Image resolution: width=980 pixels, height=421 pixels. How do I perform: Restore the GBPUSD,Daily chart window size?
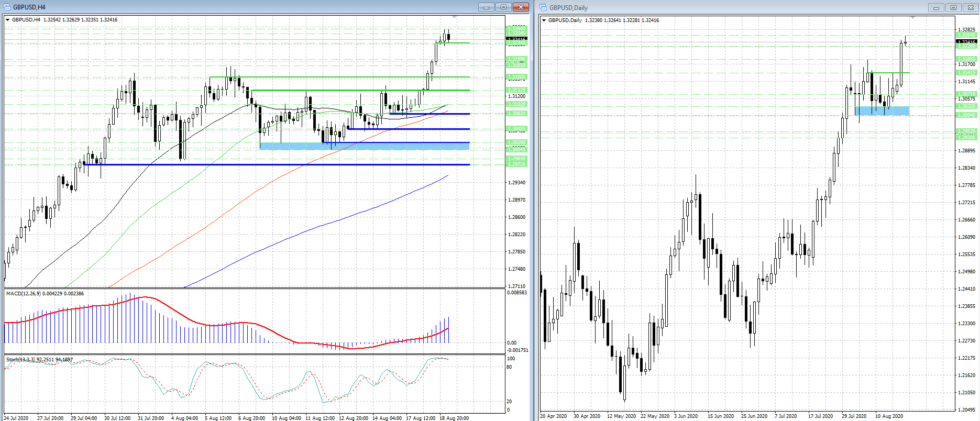(x=953, y=8)
